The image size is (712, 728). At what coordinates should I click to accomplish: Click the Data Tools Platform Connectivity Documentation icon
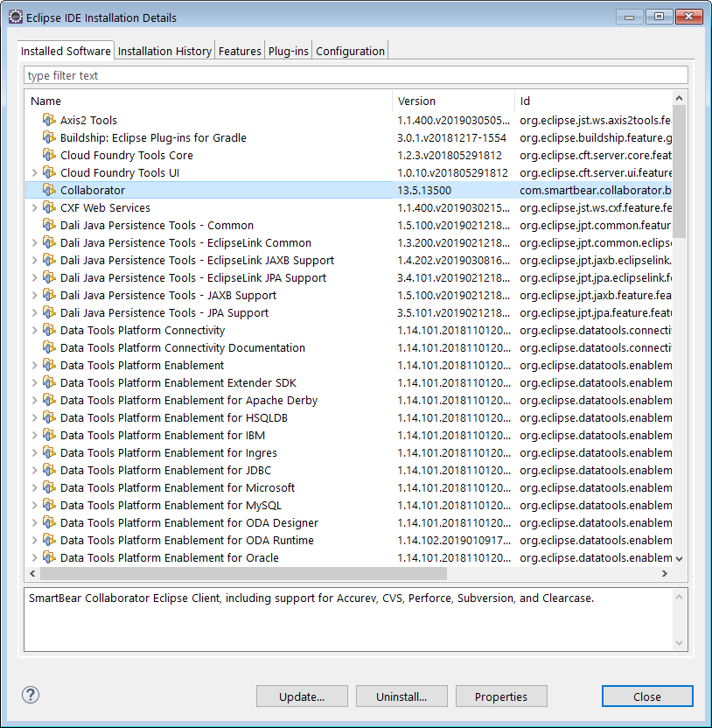pos(49,347)
